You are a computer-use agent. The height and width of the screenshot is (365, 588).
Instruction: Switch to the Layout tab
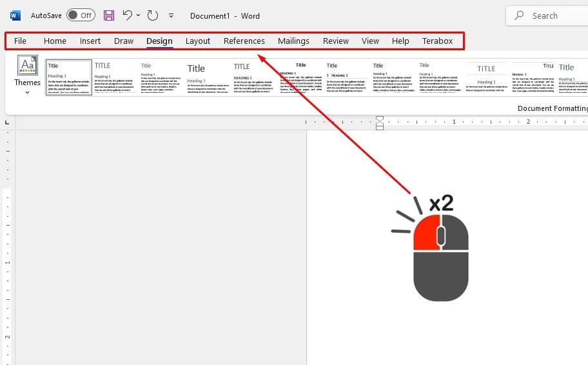point(198,41)
